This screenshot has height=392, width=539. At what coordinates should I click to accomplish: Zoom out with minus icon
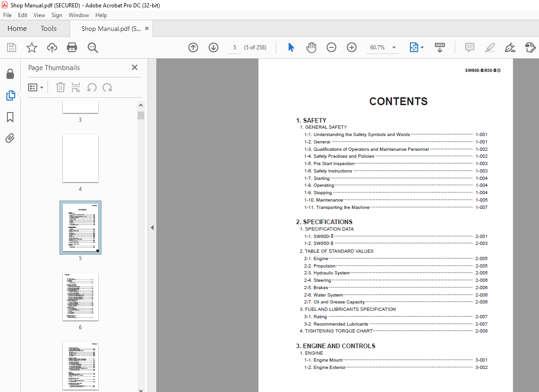coord(332,48)
